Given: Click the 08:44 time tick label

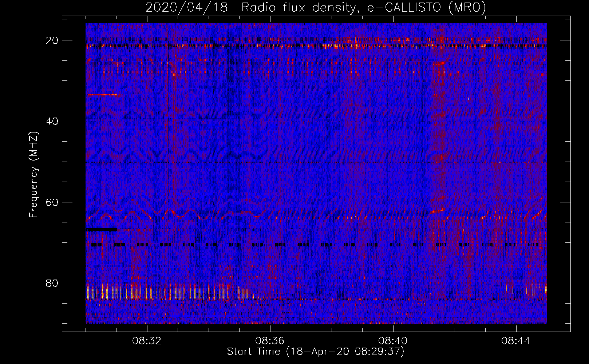Looking at the screenshot, I should click(x=516, y=341).
